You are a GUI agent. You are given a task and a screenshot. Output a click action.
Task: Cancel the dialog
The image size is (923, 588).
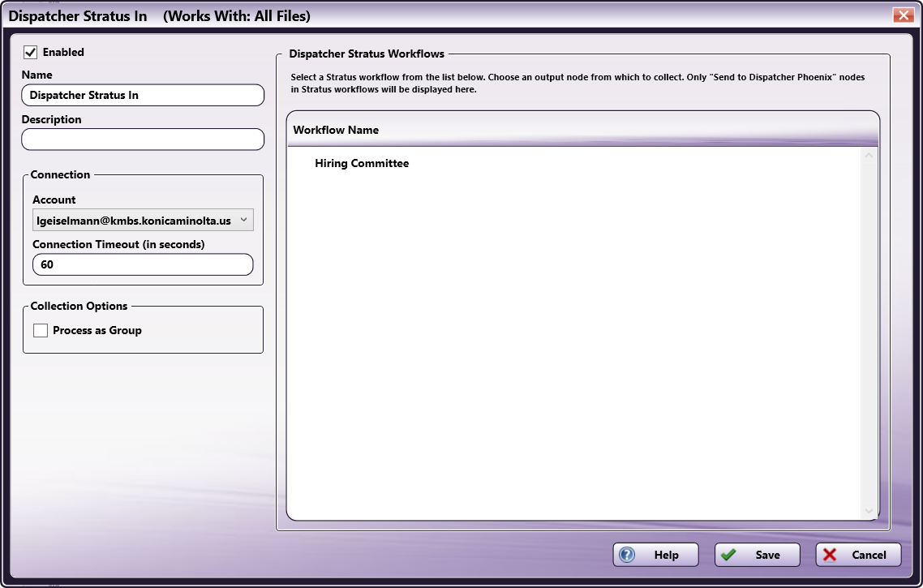(x=858, y=555)
